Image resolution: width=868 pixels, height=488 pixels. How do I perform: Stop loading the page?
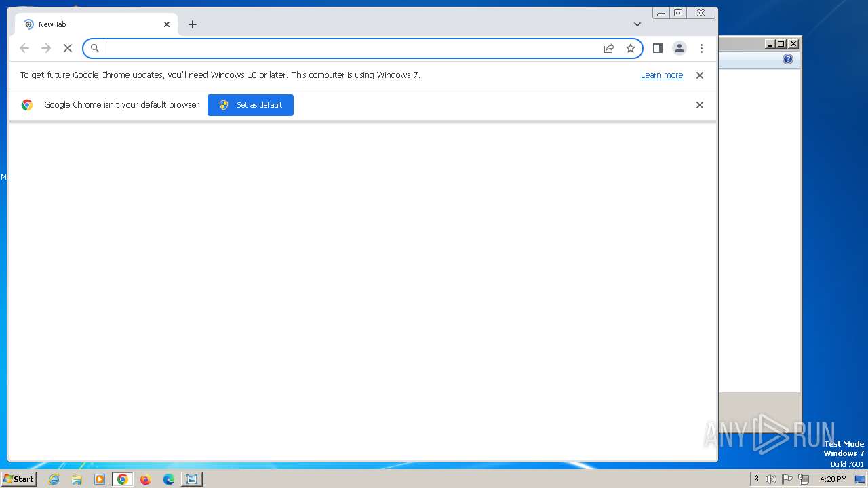click(x=68, y=48)
